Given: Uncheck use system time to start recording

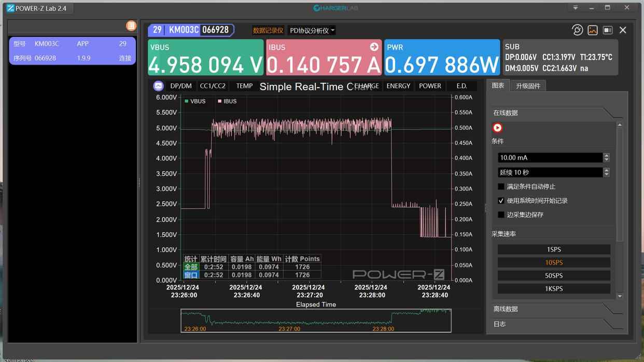Looking at the screenshot, I should click(501, 200).
